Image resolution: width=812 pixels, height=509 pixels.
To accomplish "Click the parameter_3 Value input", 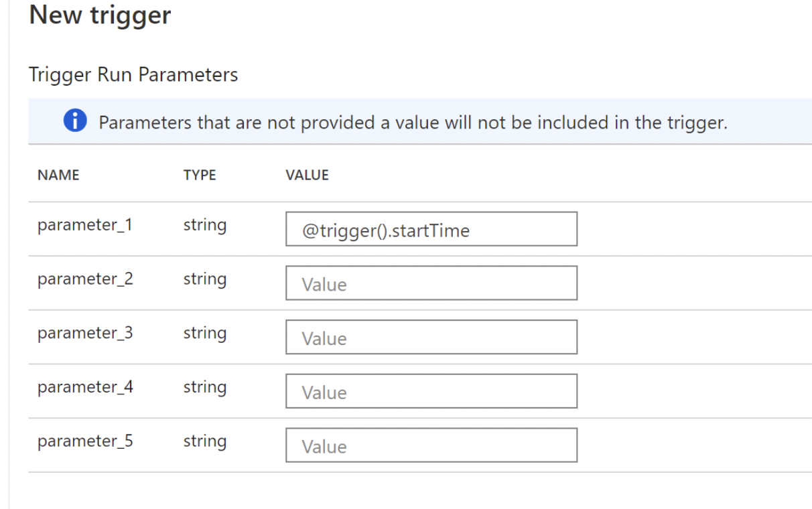I will (431, 337).
